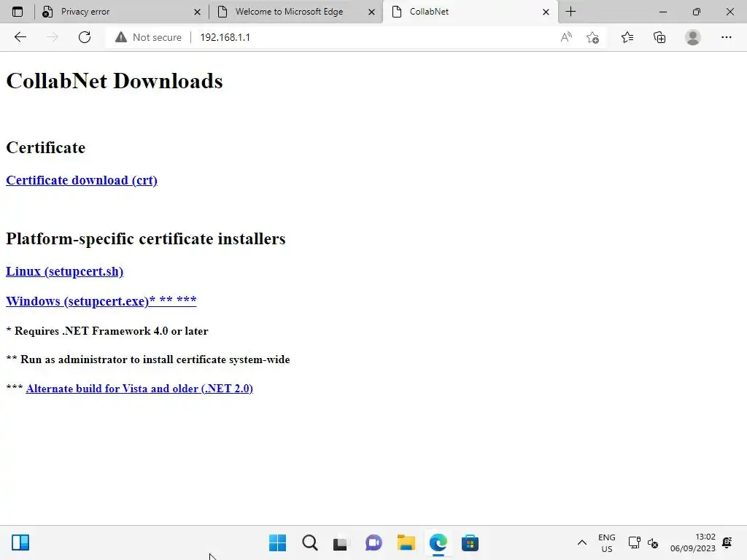Screen dimensions: 747x560
Task: Download Windows setupcert.exe installer
Action: coord(101,301)
